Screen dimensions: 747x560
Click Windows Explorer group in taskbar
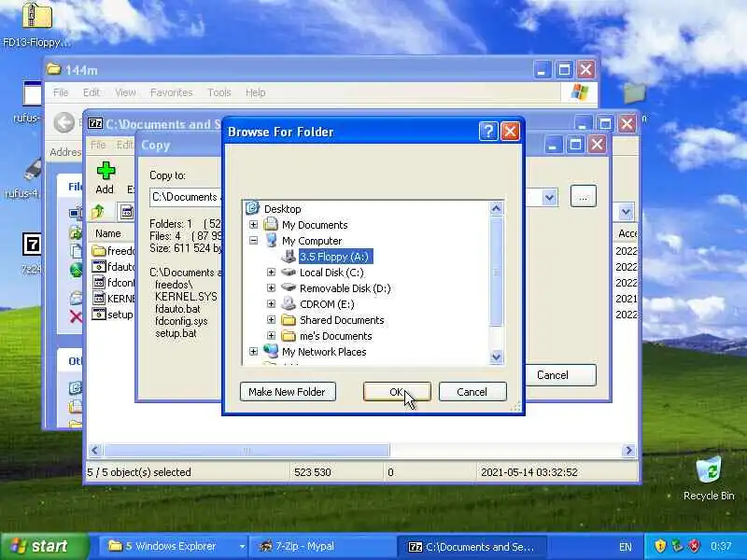[x=176, y=546]
